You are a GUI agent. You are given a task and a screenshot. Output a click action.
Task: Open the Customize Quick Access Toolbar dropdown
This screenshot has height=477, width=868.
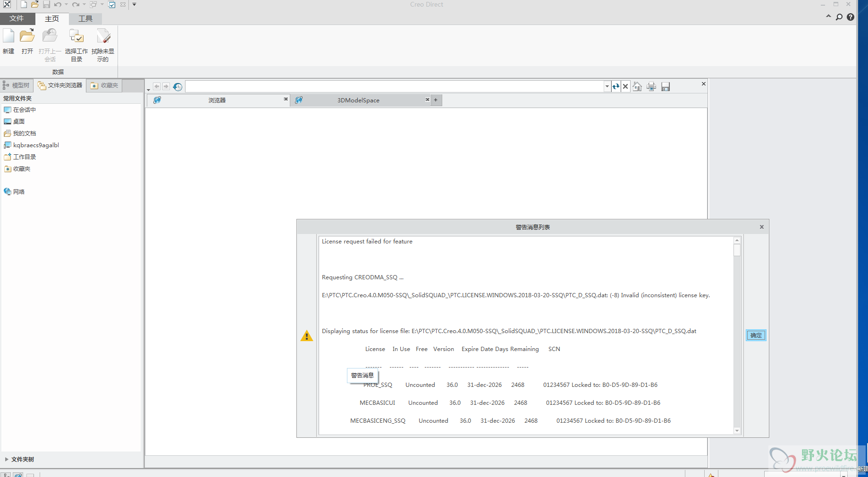coord(134,5)
